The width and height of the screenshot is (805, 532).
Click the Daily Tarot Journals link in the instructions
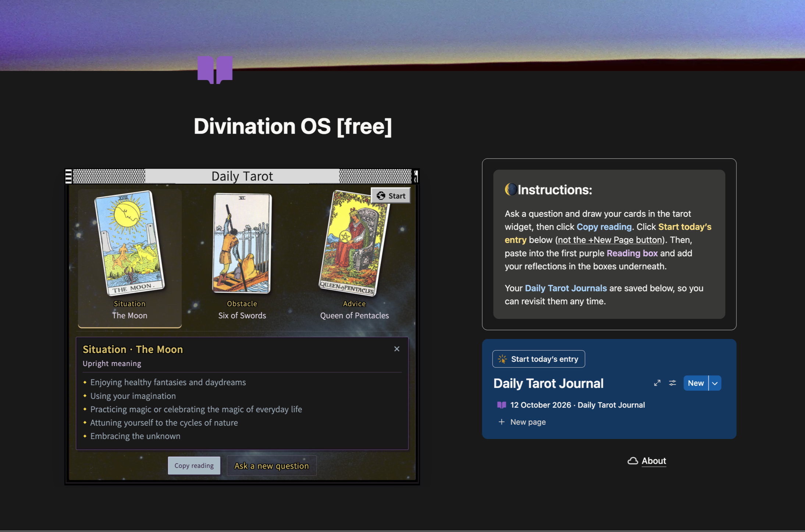566,288
